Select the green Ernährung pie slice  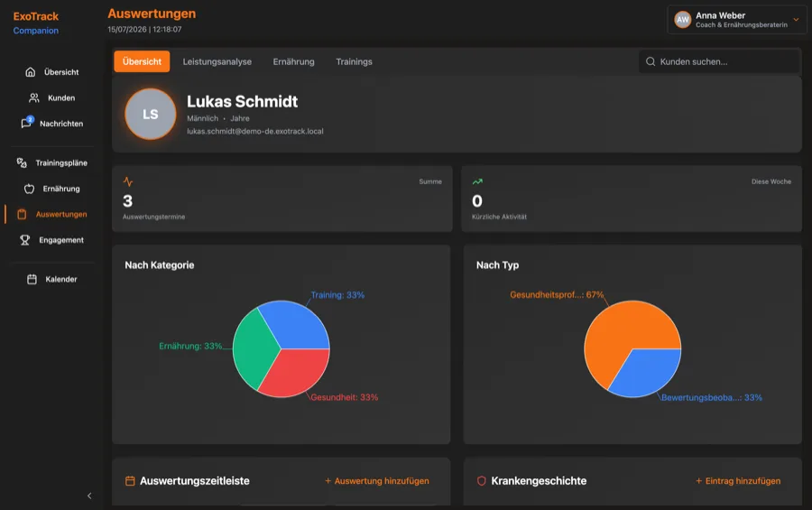[253, 348]
